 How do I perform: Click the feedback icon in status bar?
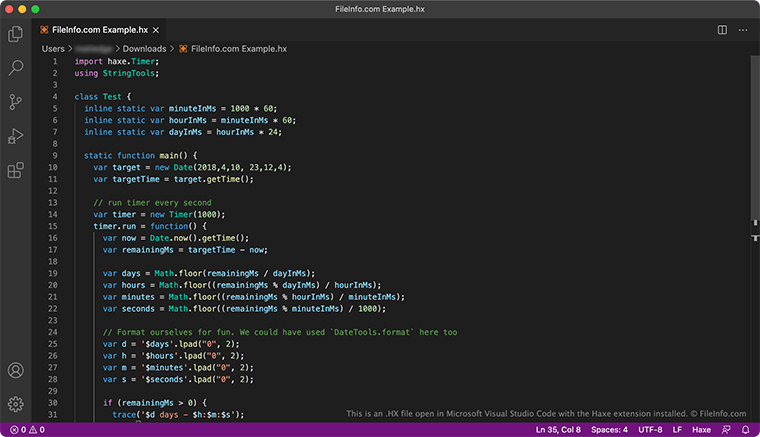726,430
